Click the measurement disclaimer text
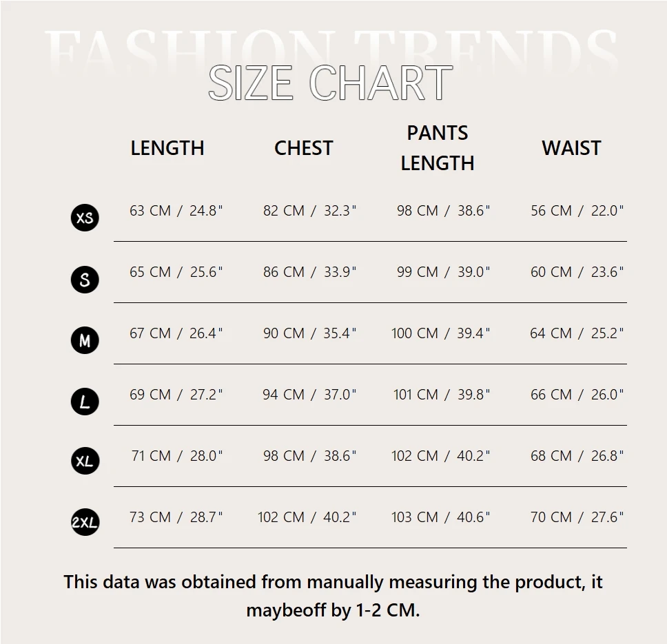Viewport: 667px width, 644px height. click(333, 596)
